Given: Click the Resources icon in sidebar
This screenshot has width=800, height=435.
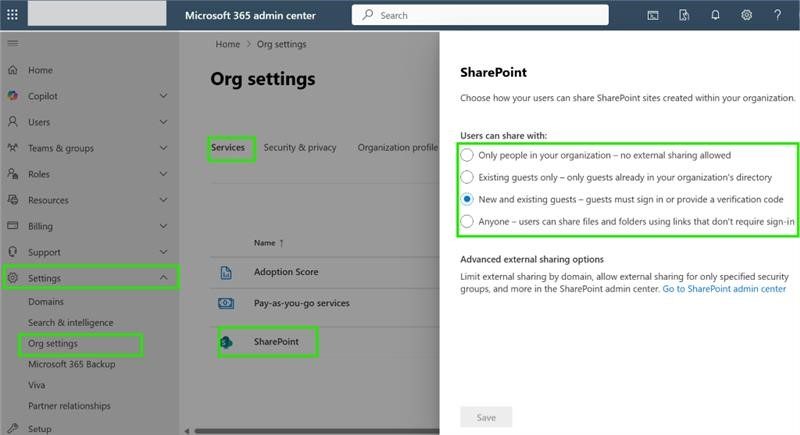Looking at the screenshot, I should pyautogui.click(x=13, y=199).
